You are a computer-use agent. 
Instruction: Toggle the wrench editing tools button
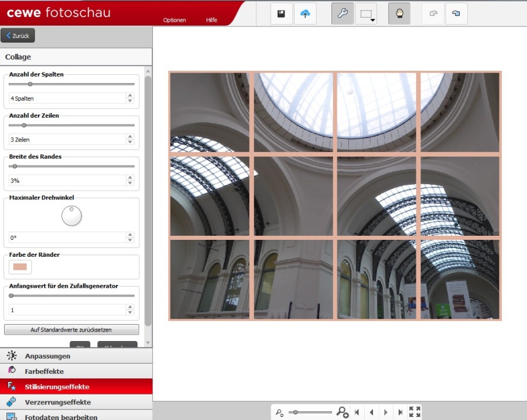343,13
